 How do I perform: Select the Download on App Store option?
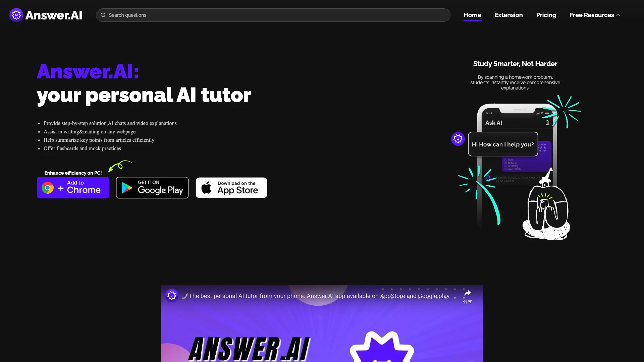pyautogui.click(x=231, y=187)
